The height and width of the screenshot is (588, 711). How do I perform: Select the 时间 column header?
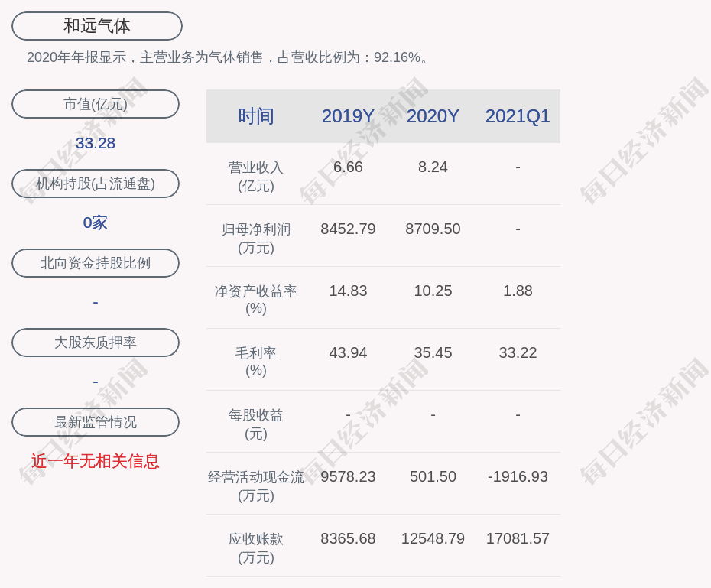[x=256, y=116]
